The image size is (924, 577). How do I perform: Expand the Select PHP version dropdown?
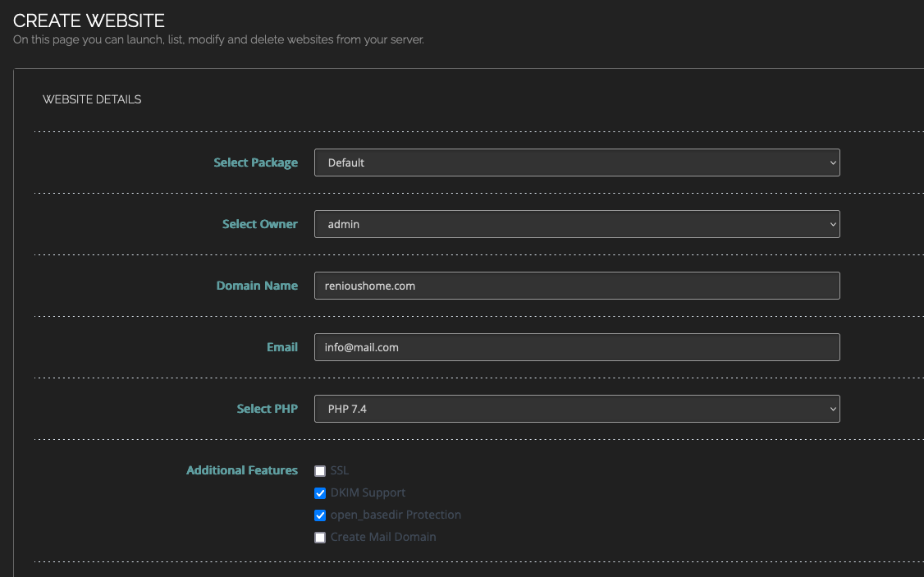(x=577, y=409)
